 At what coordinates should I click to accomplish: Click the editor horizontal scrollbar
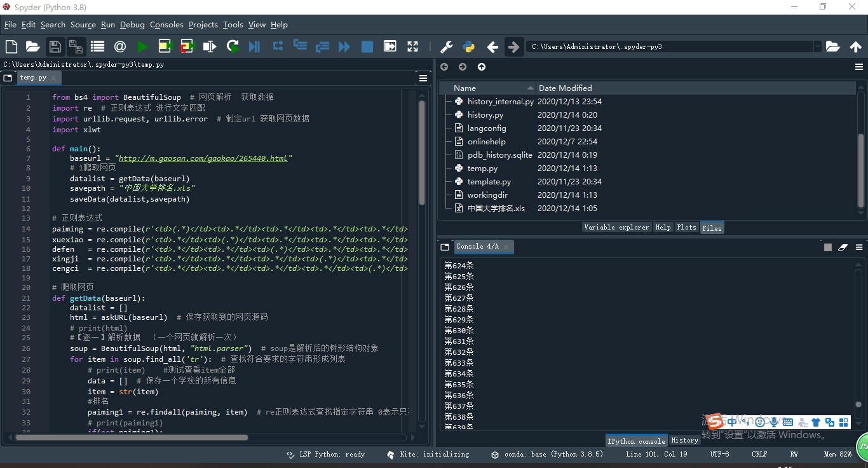pyautogui.click(x=132, y=437)
